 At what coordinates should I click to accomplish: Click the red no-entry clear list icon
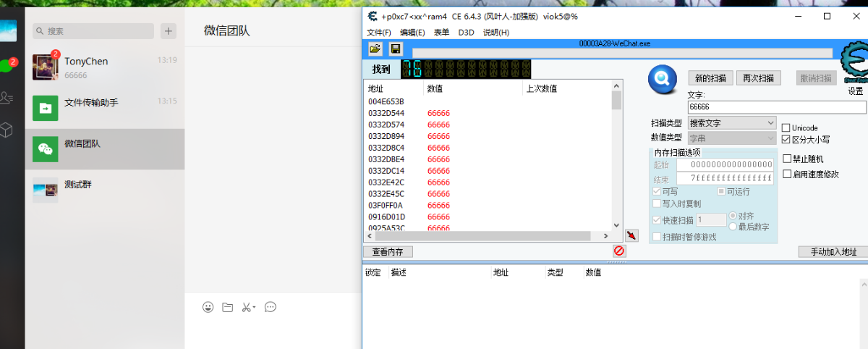tap(619, 251)
